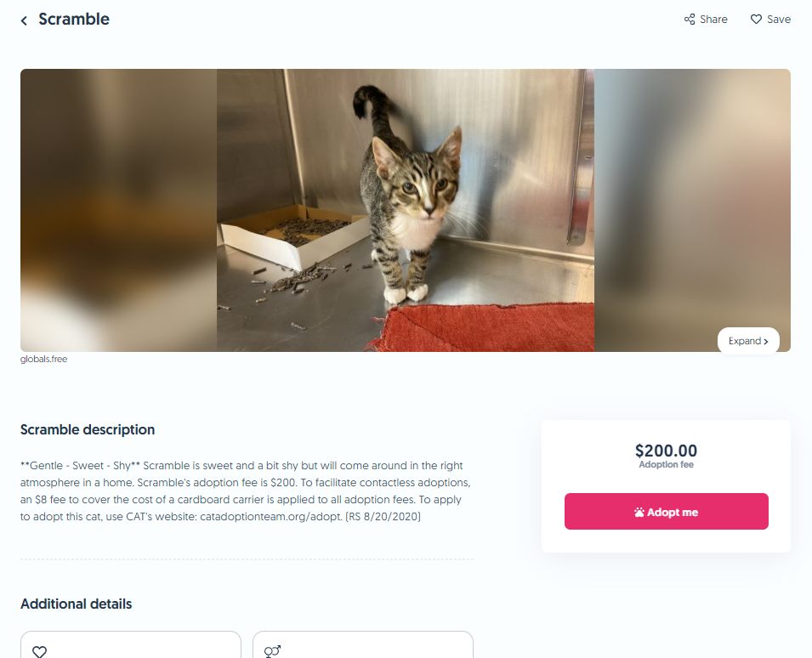
Task: Click the $200.00 adoption fee amount
Action: (666, 450)
